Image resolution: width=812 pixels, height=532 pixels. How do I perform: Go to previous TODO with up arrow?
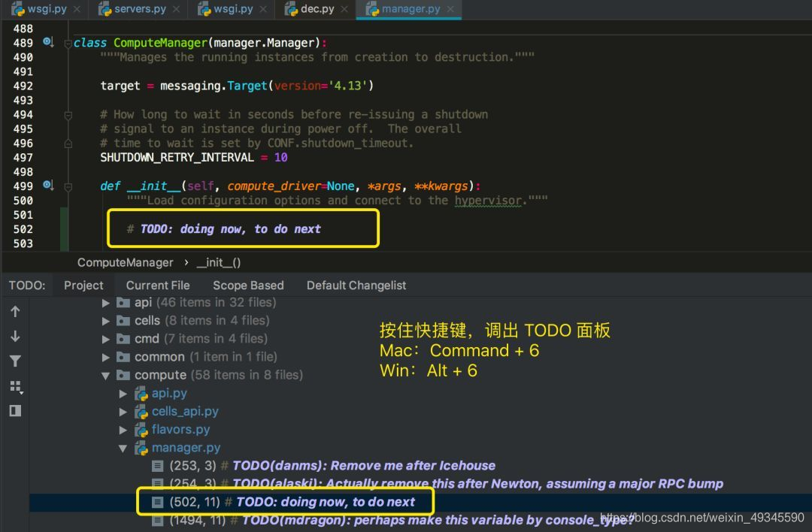click(x=15, y=312)
